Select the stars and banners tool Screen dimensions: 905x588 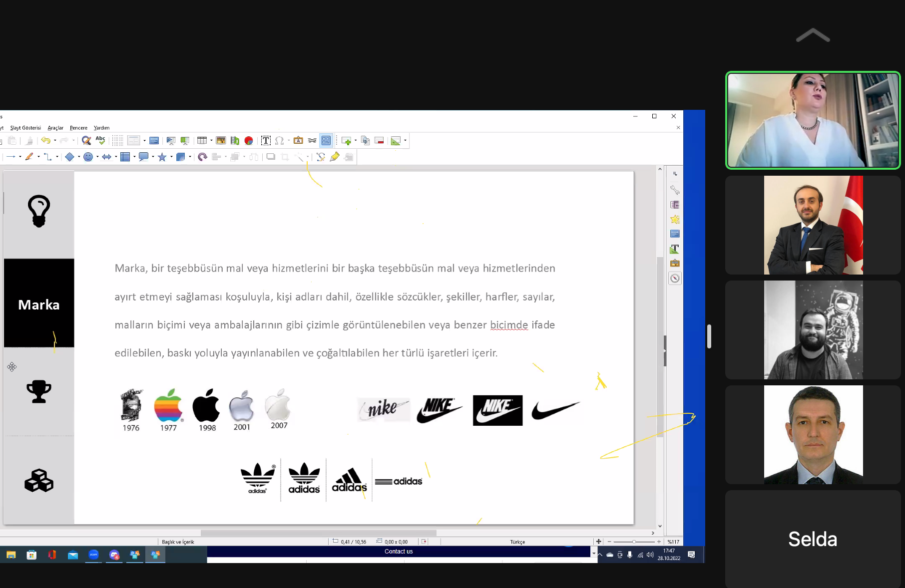pyautogui.click(x=162, y=157)
